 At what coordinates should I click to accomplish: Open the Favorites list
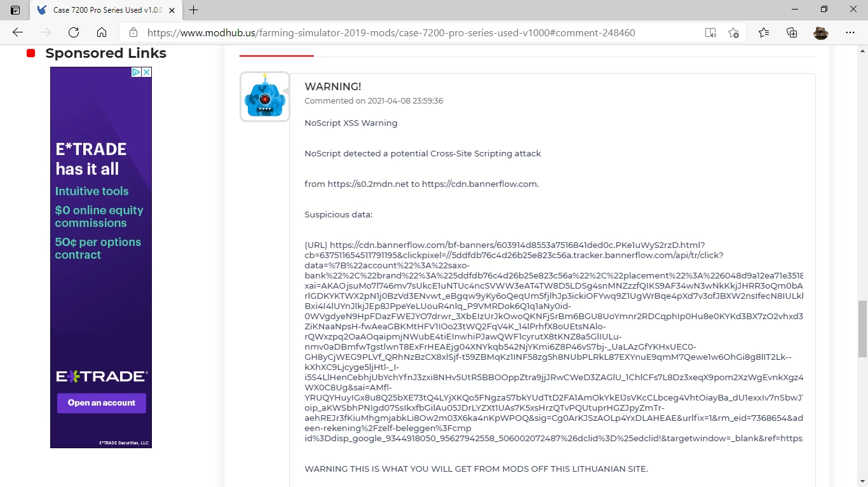(764, 32)
